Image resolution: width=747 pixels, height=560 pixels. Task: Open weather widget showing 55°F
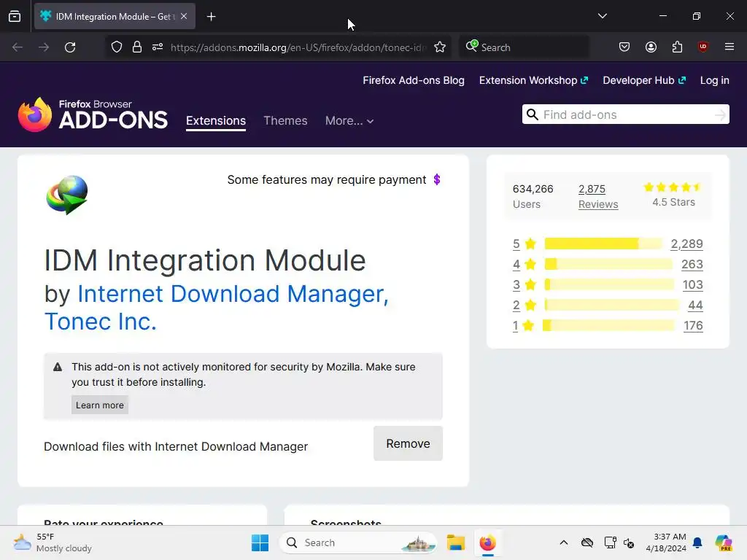click(x=53, y=542)
